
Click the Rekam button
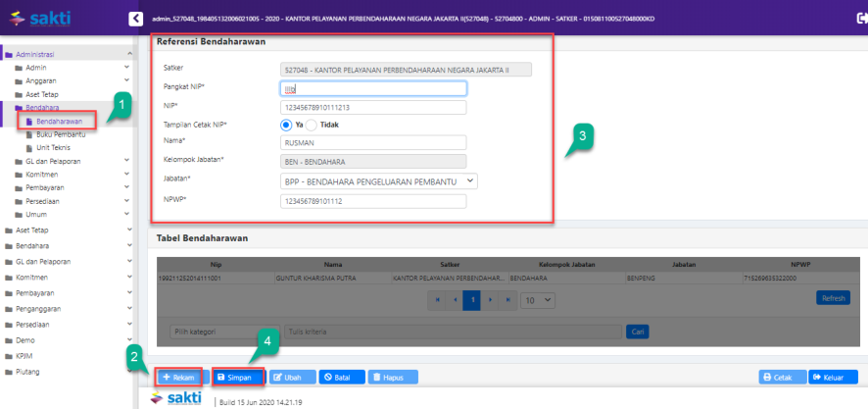(179, 377)
